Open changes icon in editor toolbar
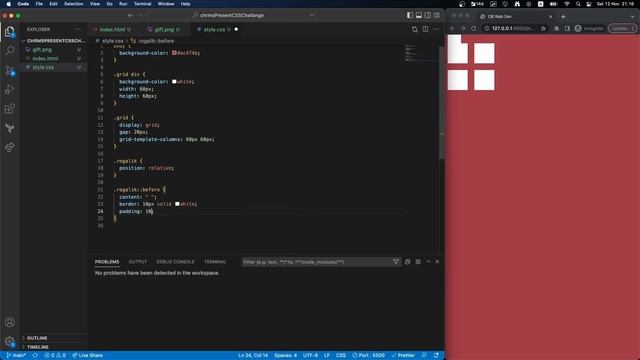This screenshot has width=640, height=360. coord(415,29)
